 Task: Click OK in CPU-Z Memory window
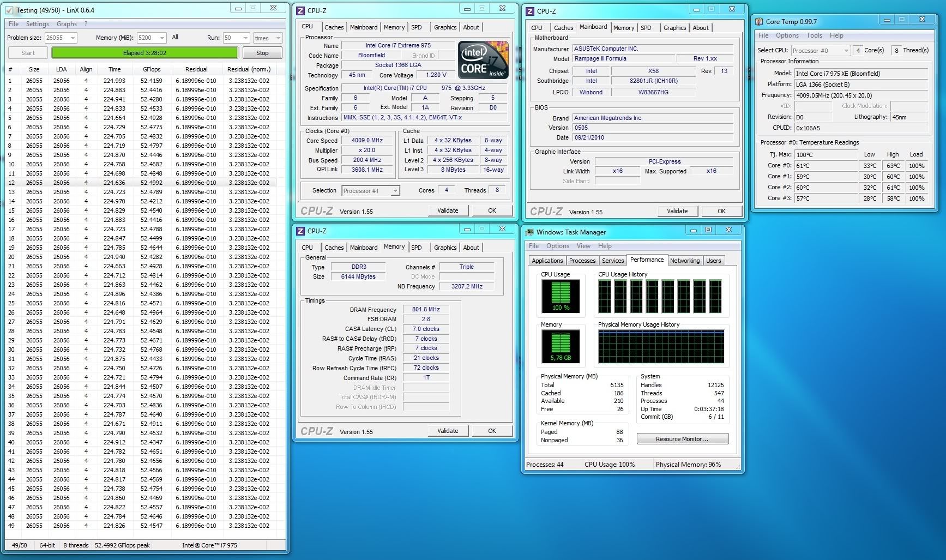click(x=492, y=431)
